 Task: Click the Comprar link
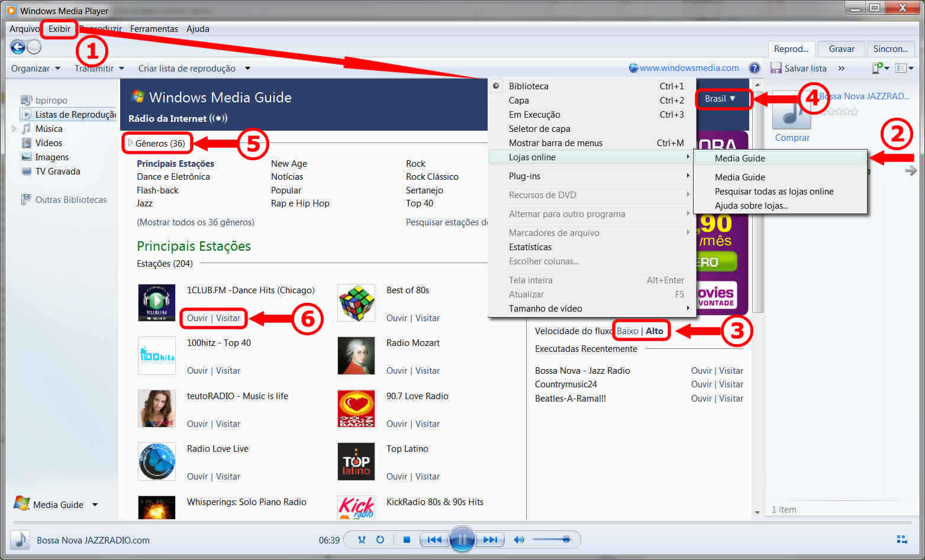[792, 137]
